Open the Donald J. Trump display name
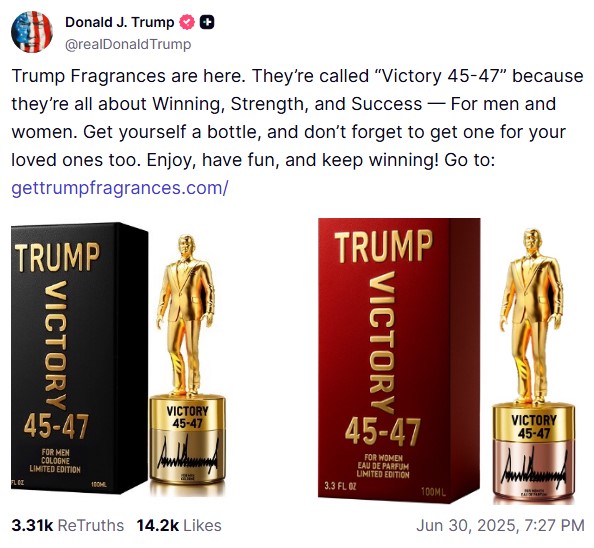Viewport: 594px width, 548px height. [119, 22]
